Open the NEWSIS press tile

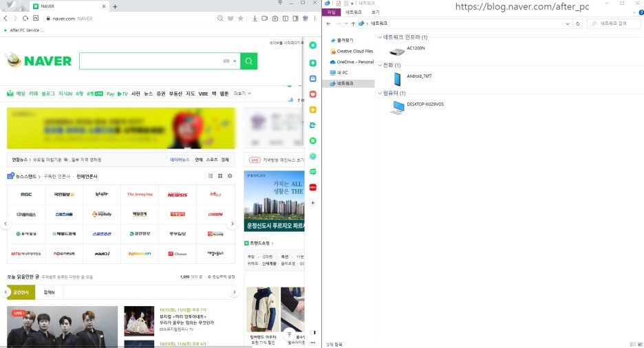(x=178, y=195)
